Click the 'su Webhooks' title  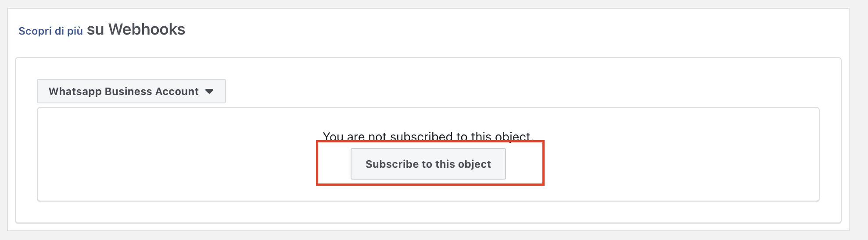[x=136, y=30]
